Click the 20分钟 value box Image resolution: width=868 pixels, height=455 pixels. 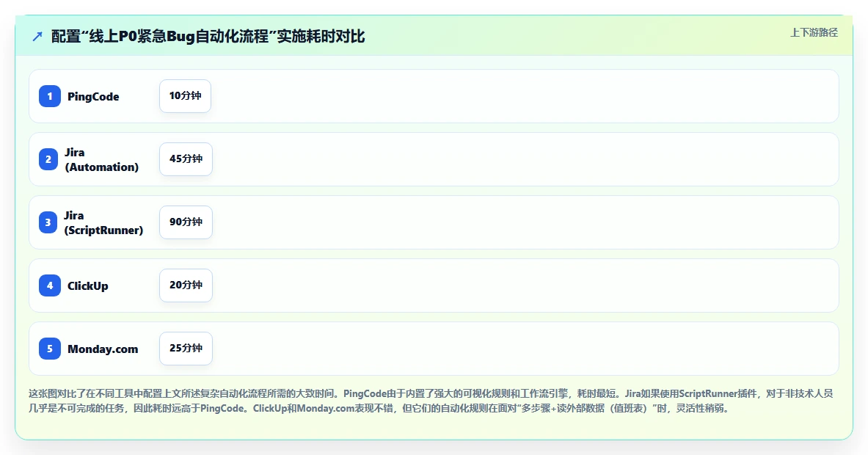(x=186, y=285)
